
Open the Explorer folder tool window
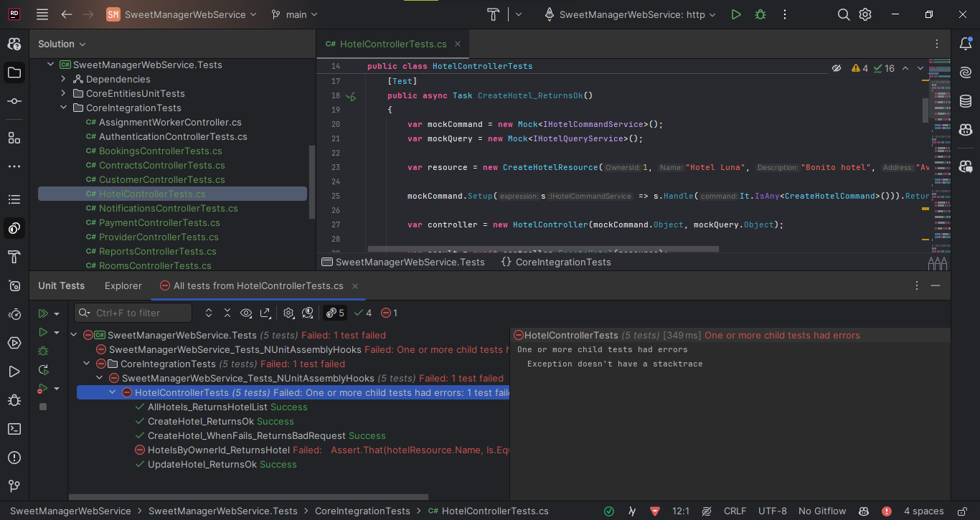tap(14, 72)
